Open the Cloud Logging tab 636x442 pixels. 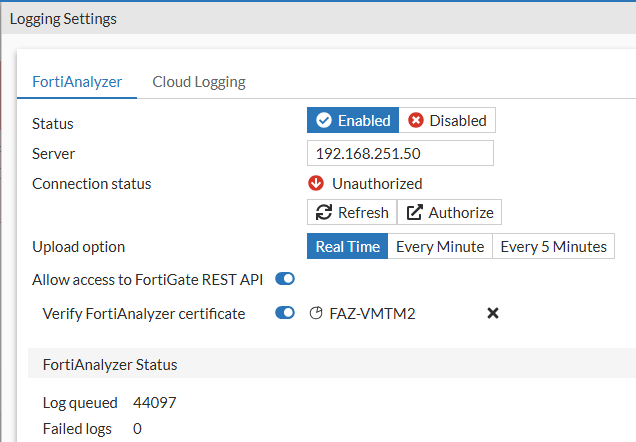(199, 82)
